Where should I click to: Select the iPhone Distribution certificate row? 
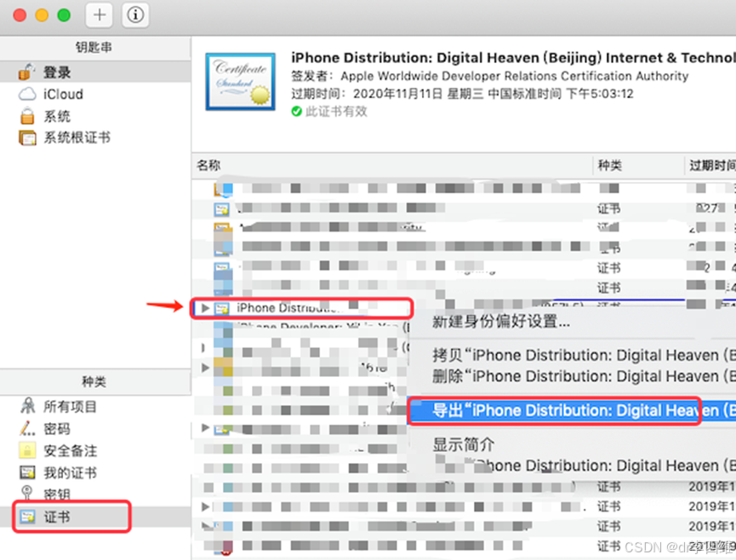click(302, 308)
